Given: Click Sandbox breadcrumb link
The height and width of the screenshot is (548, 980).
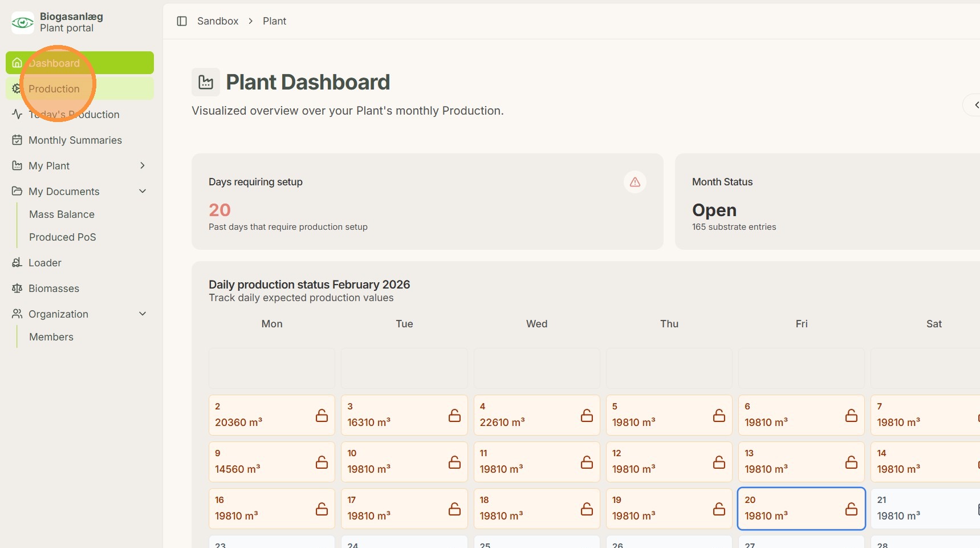Looking at the screenshot, I should point(218,21).
